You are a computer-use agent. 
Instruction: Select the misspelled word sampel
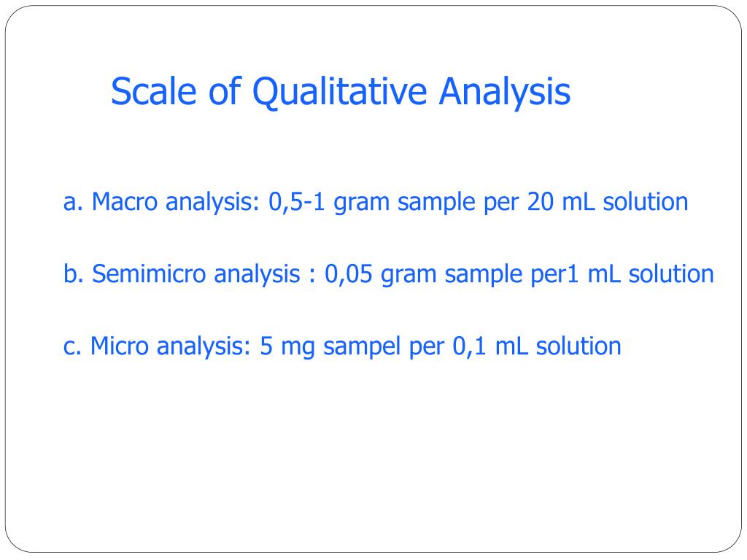tap(362, 346)
